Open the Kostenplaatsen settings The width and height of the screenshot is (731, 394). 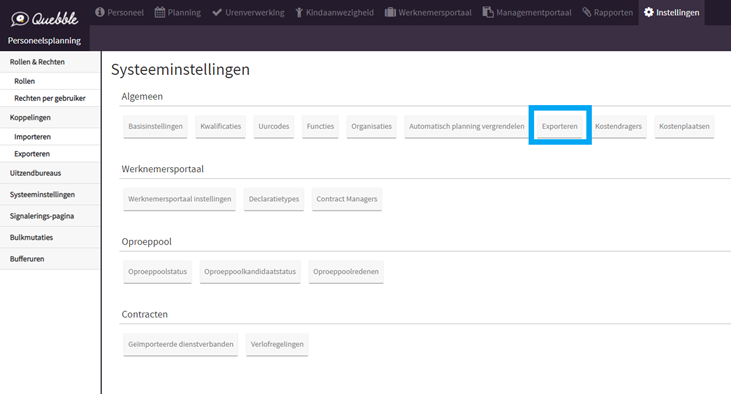[x=684, y=126]
